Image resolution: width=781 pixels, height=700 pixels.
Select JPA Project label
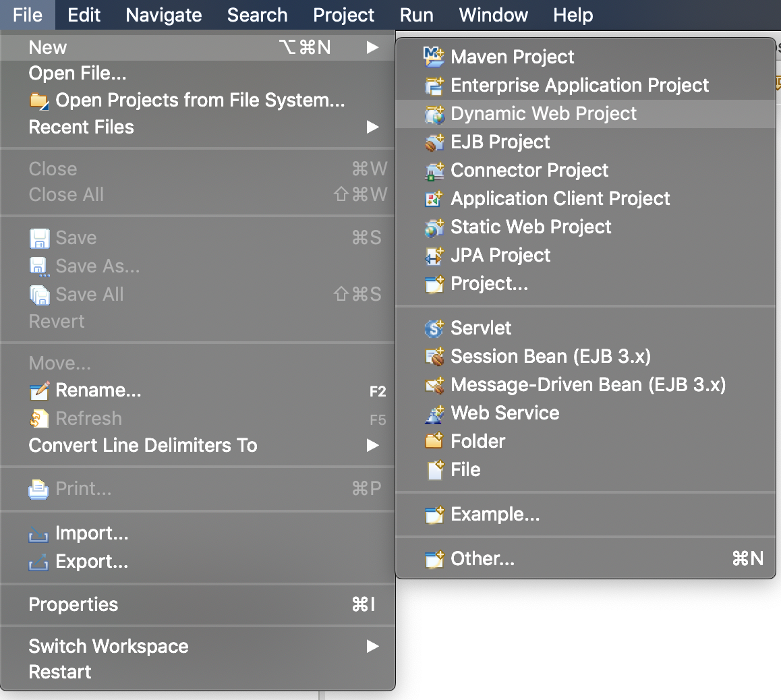coord(500,256)
